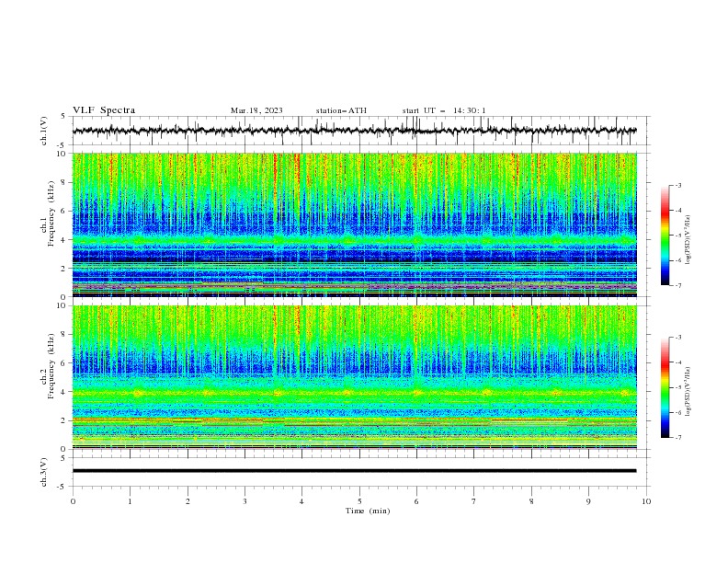Screen dimensions: 728x563
Task: Click the time axis tick label '7'
Action: click(x=474, y=501)
